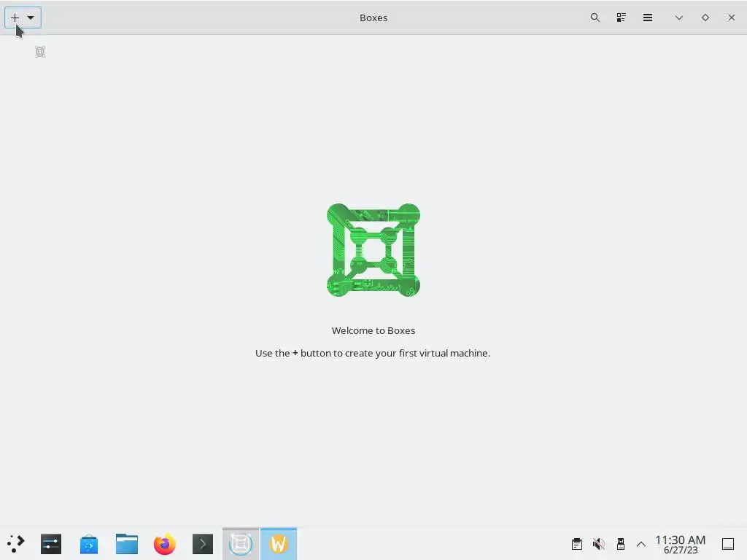Switch to the yellow W application in the taskbar
The width and height of the screenshot is (747, 560).
point(279,544)
